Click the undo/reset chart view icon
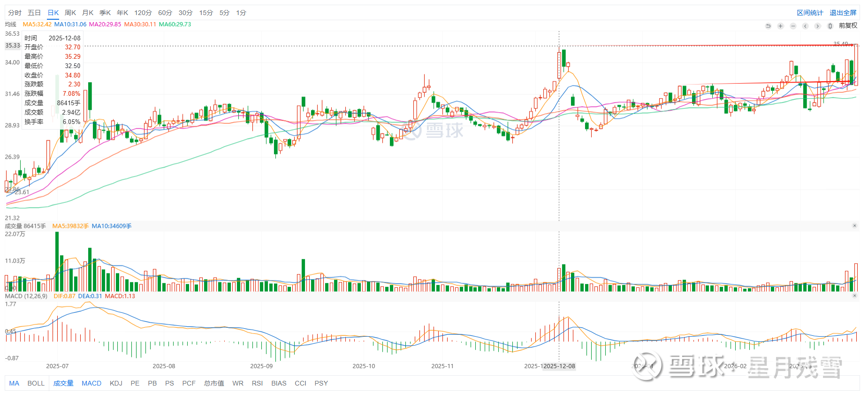Viewport: 868px width, 394px height. pyautogui.click(x=768, y=26)
